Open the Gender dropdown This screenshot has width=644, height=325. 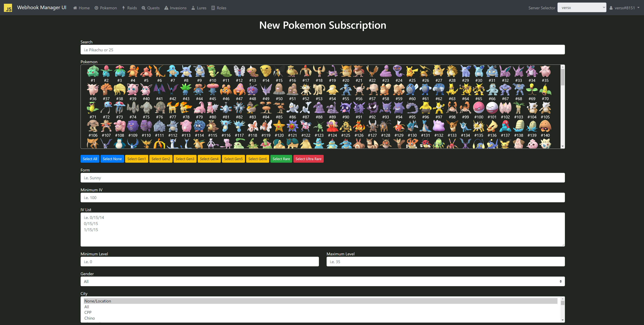pyautogui.click(x=323, y=281)
